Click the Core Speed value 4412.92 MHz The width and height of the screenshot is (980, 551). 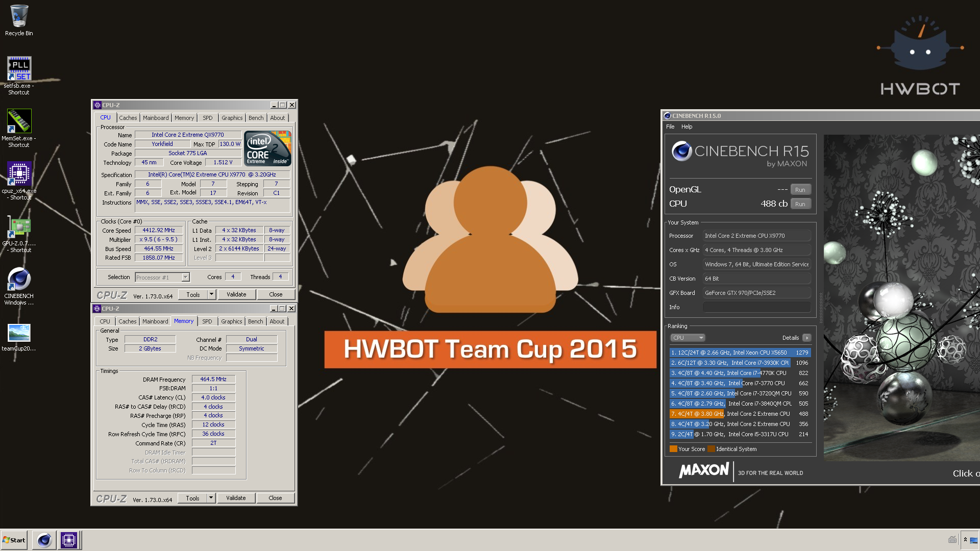pos(158,231)
